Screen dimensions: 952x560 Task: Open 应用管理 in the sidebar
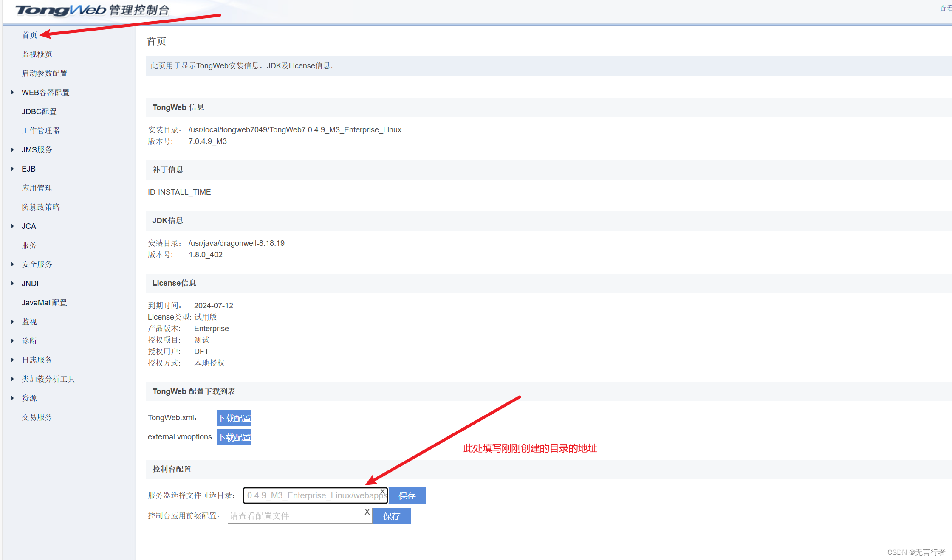[x=37, y=188]
